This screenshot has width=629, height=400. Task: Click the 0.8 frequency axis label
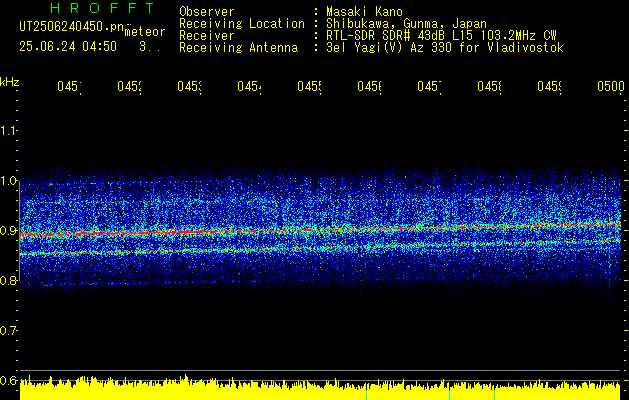8,280
